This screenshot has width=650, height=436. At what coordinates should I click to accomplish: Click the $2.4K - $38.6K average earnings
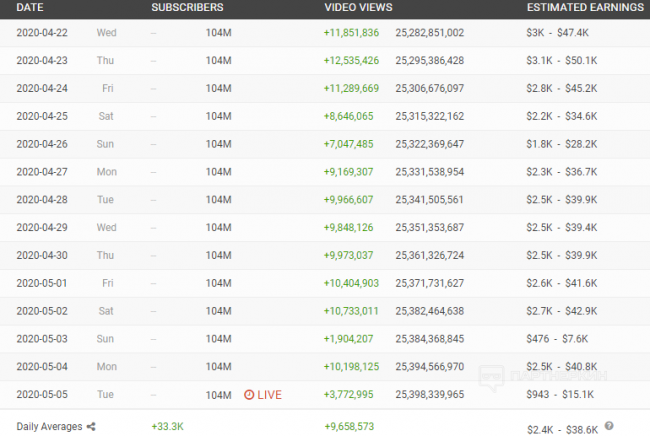[x=563, y=426]
